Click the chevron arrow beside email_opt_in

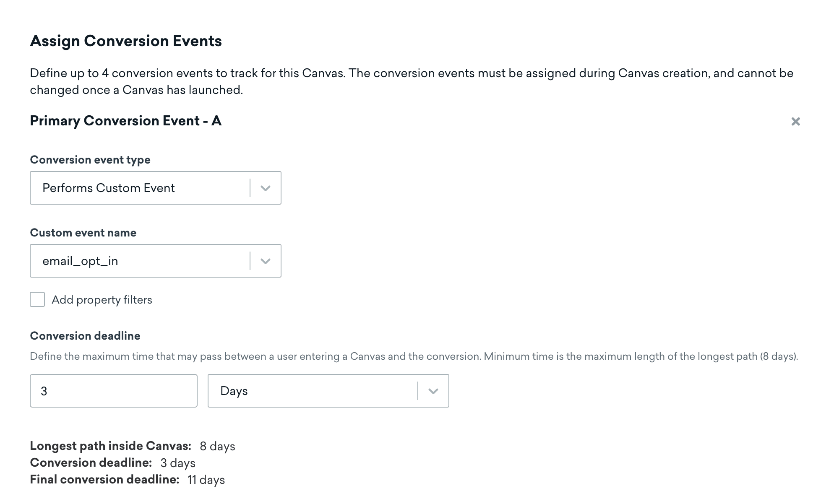265,261
